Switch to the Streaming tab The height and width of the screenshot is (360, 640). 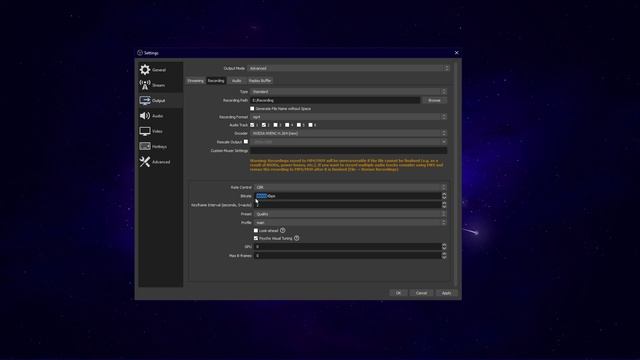tap(195, 81)
